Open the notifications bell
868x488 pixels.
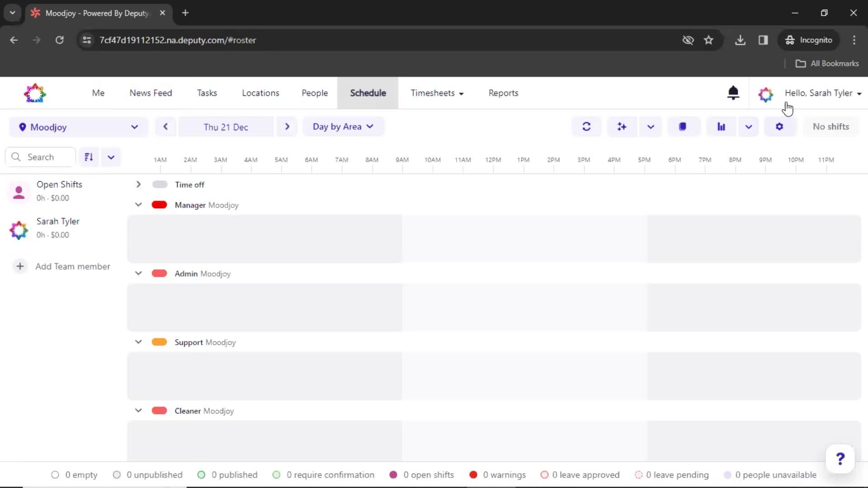click(733, 93)
